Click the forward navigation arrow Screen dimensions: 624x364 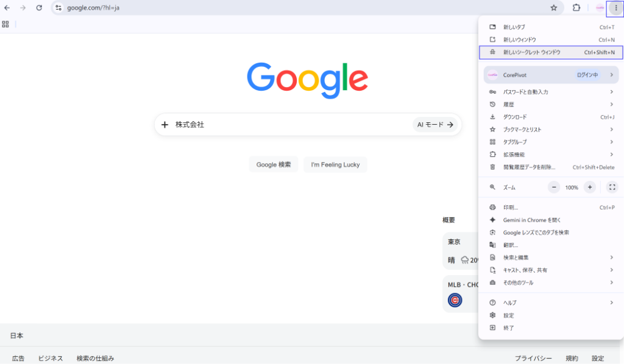coord(23,7)
